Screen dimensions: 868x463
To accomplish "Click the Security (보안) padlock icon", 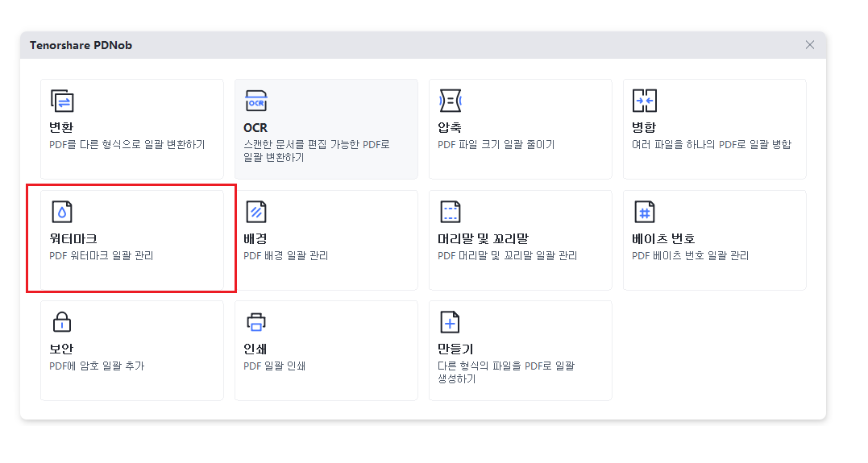I will (62, 322).
